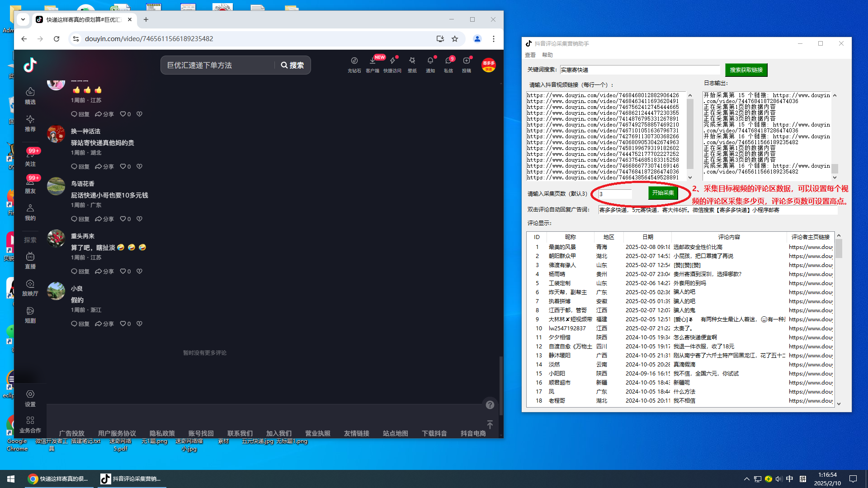The height and width of the screenshot is (488, 868).
Task: Open the 直播 sidebar item
Action: [30, 261]
